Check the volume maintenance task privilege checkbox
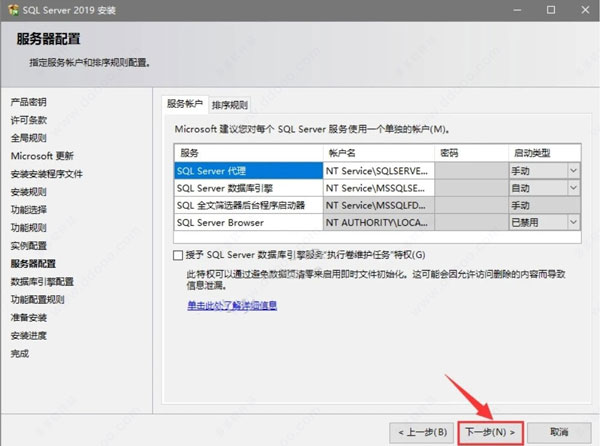Screen dimensions: 600x446 click(x=178, y=255)
